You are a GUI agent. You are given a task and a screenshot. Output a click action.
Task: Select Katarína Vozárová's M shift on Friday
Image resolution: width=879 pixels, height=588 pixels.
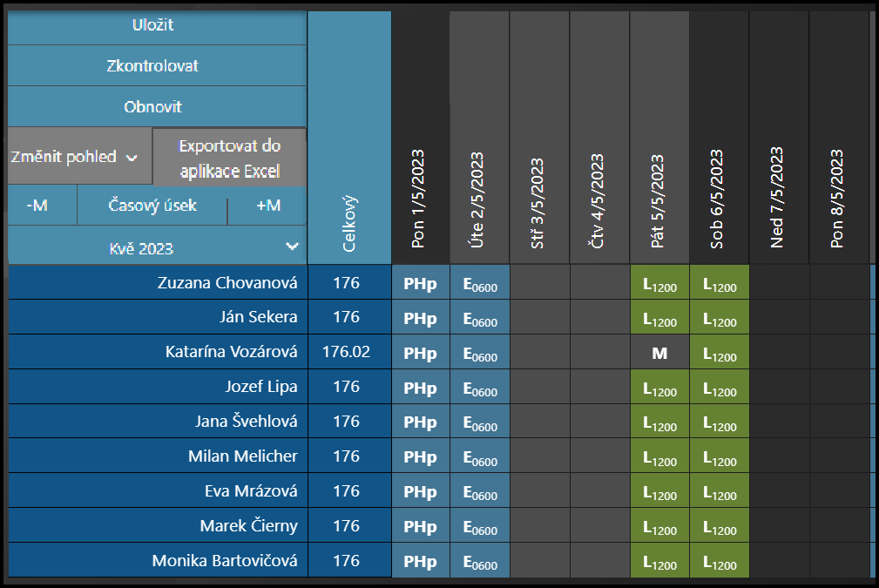[x=659, y=352]
